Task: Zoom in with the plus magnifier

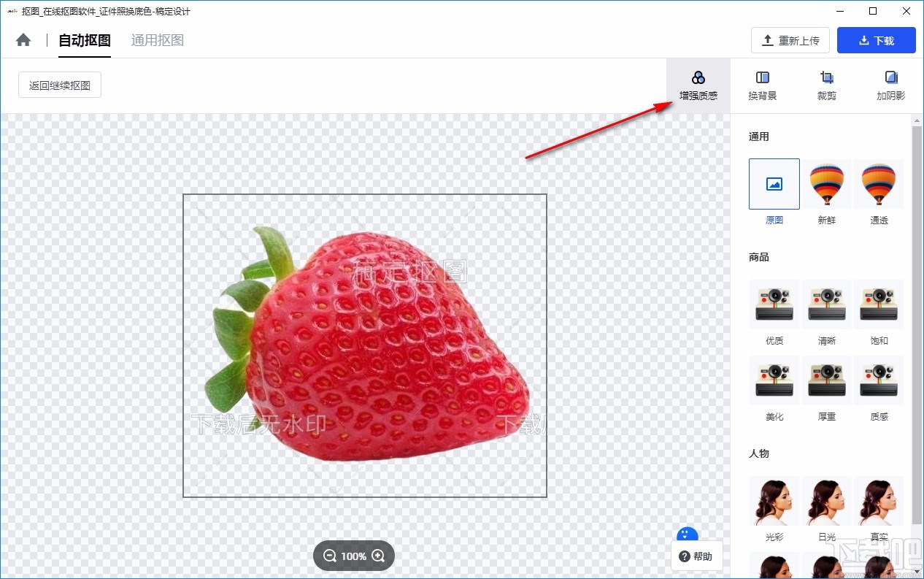Action: [378, 556]
